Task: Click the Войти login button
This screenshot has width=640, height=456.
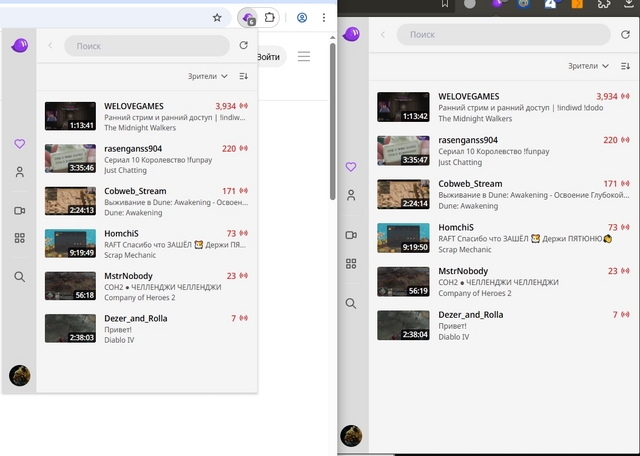Action: 269,57
